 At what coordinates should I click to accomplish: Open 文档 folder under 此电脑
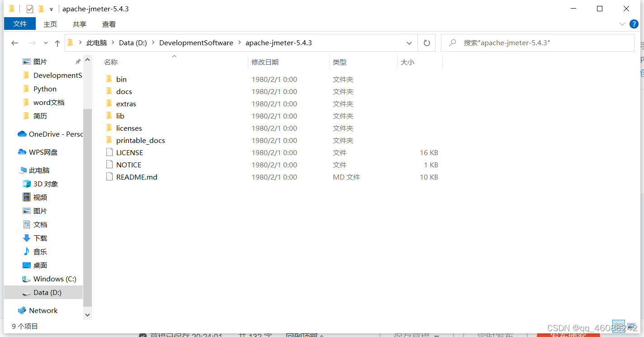[35, 224]
